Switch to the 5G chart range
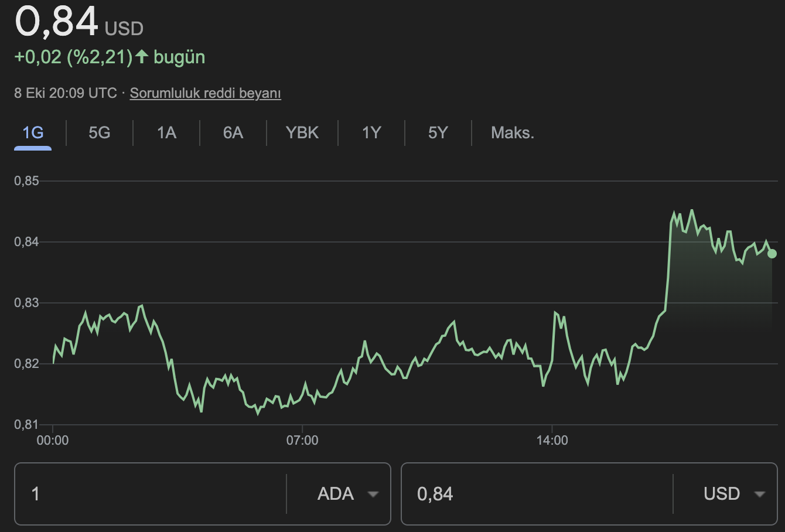This screenshot has height=532, width=785. pos(100,133)
